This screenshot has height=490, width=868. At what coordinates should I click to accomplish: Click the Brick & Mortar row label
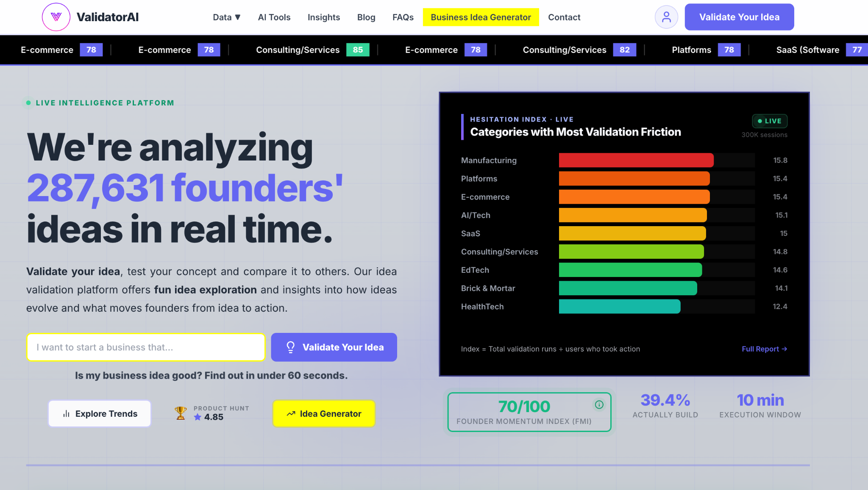[488, 288]
